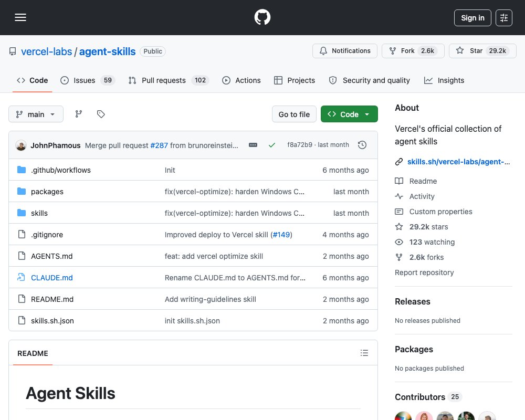525x420 pixels.
Task: Jump to Readme in About sidebar
Action: click(x=416, y=181)
